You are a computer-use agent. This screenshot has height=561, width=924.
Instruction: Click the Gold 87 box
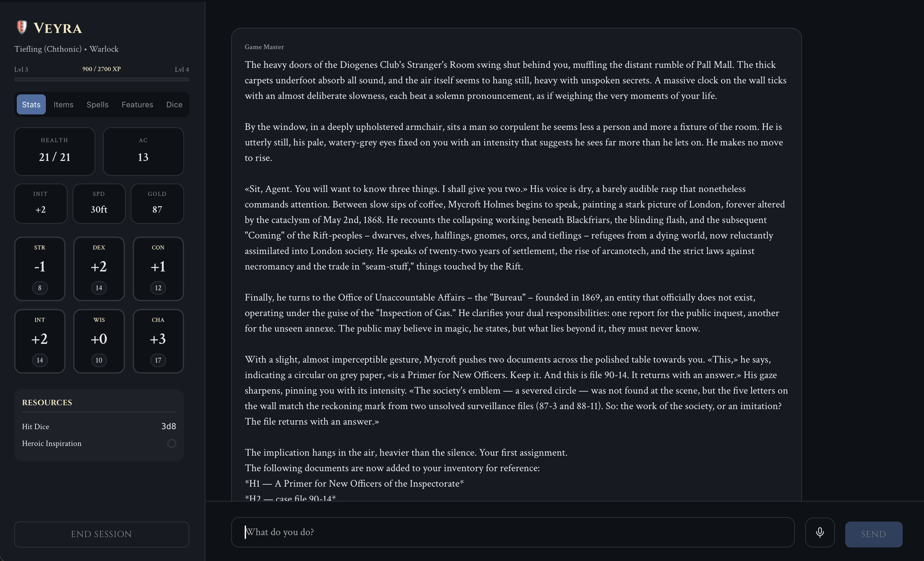pos(157,203)
